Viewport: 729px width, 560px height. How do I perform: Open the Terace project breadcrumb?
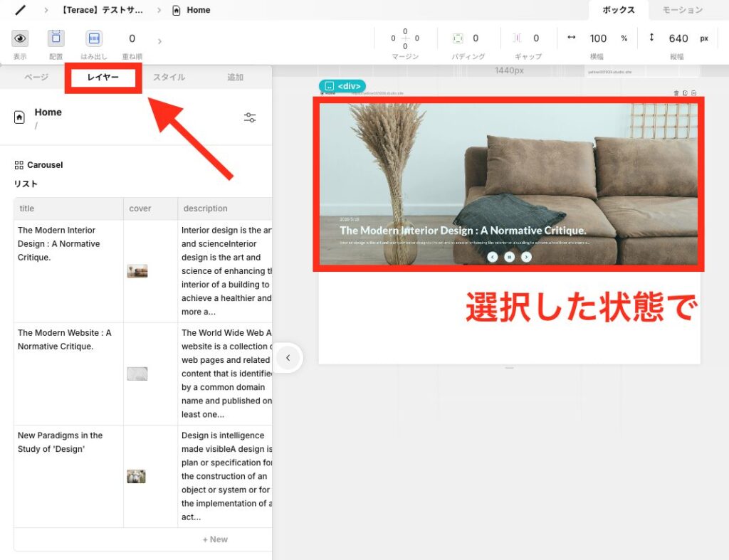103,10
